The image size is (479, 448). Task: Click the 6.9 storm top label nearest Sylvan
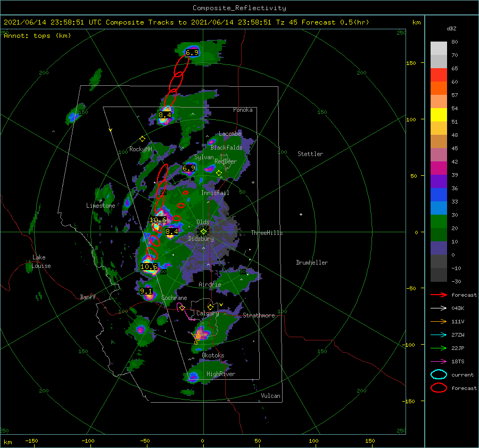(x=189, y=168)
